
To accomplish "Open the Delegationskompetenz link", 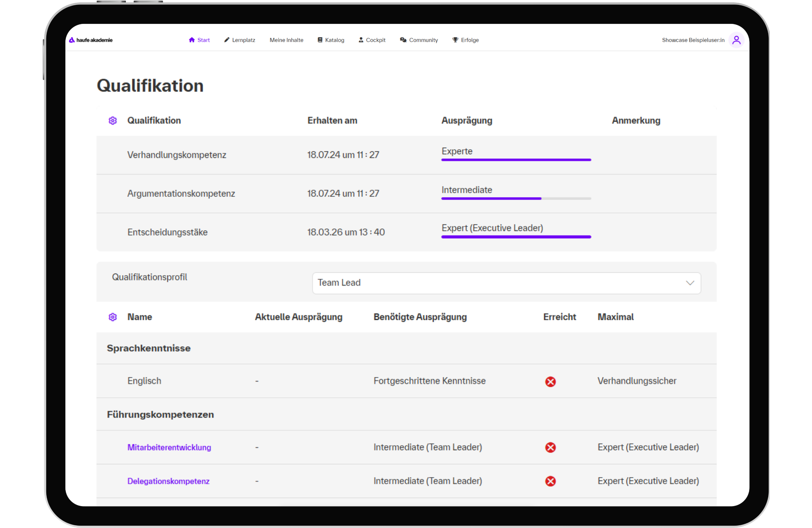I will [168, 481].
